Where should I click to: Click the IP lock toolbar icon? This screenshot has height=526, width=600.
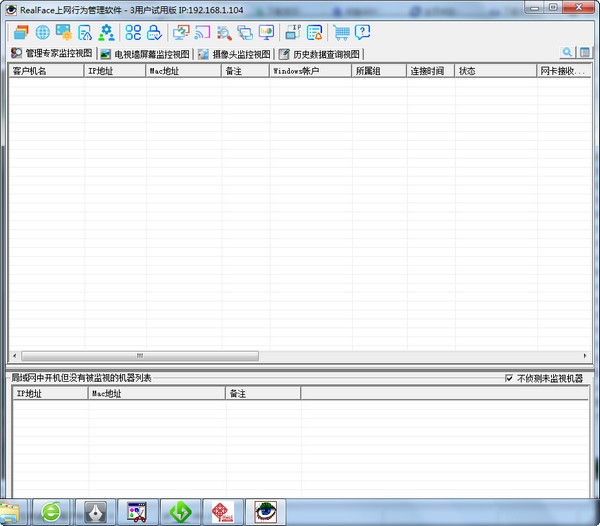pos(292,32)
